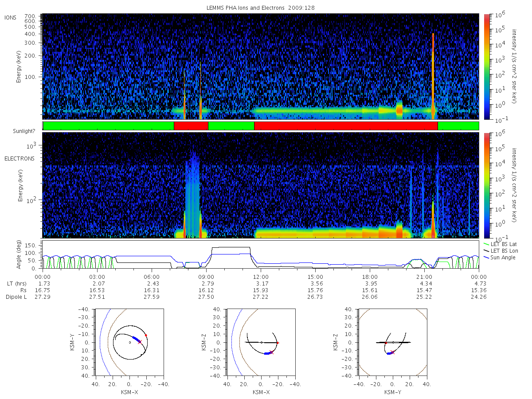Click the blue orbit segment in KSM-Y/KSM-Z plot

pos(389,353)
